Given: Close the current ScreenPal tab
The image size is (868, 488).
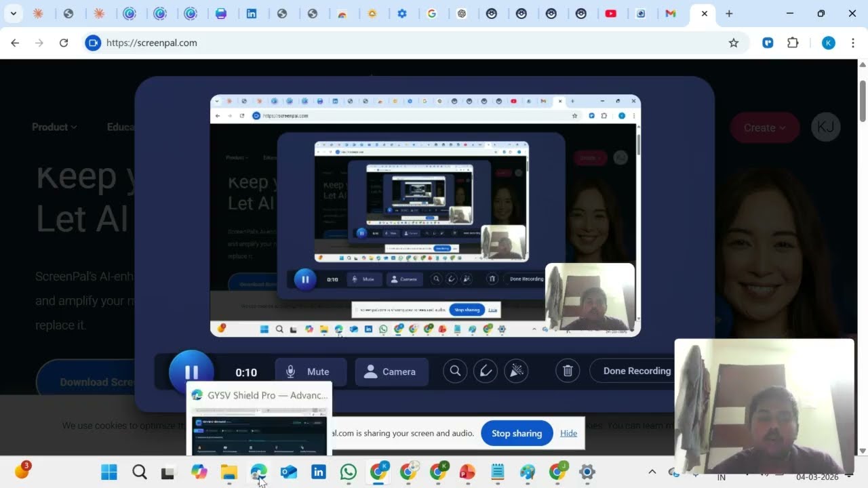Looking at the screenshot, I should pyautogui.click(x=705, y=14).
